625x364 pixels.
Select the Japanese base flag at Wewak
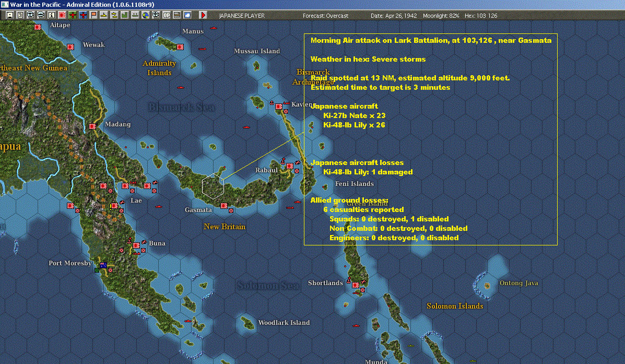[x=70, y=46]
